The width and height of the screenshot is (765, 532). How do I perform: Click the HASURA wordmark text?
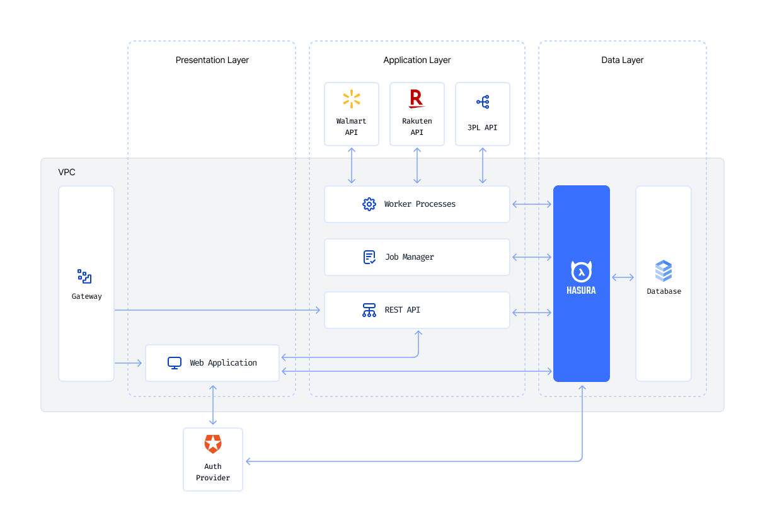click(581, 291)
